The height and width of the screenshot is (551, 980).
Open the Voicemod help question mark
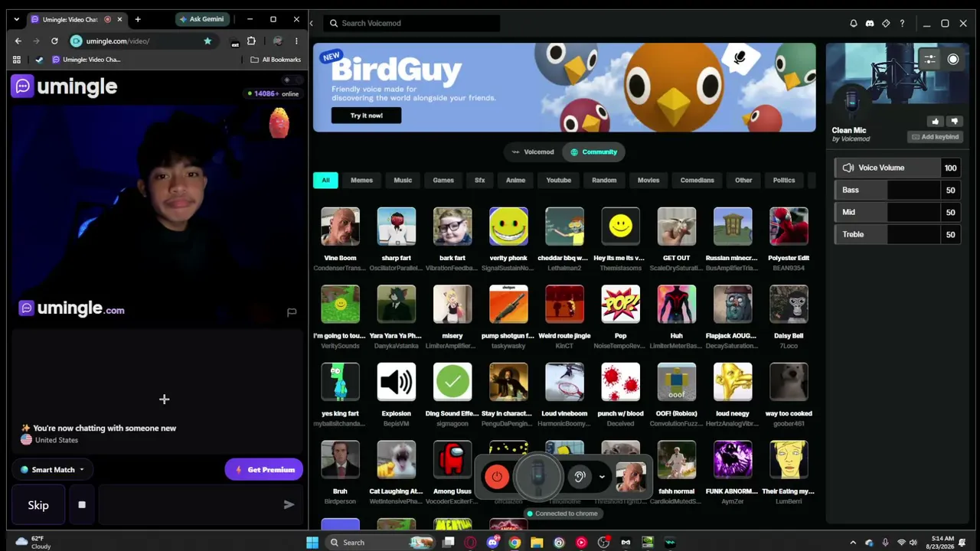902,24
